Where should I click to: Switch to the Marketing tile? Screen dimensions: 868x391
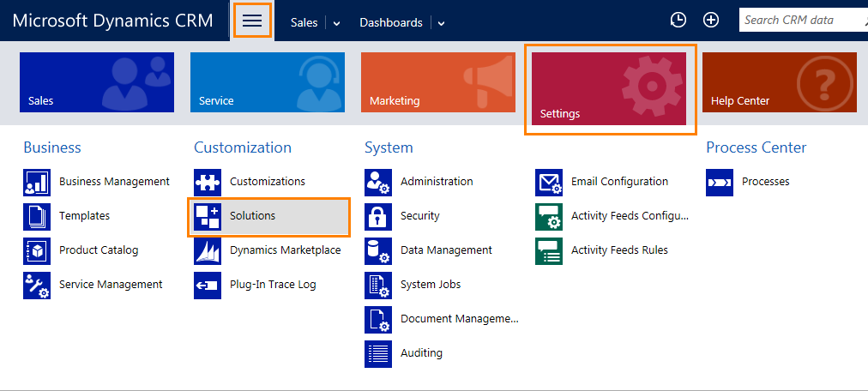(x=437, y=82)
